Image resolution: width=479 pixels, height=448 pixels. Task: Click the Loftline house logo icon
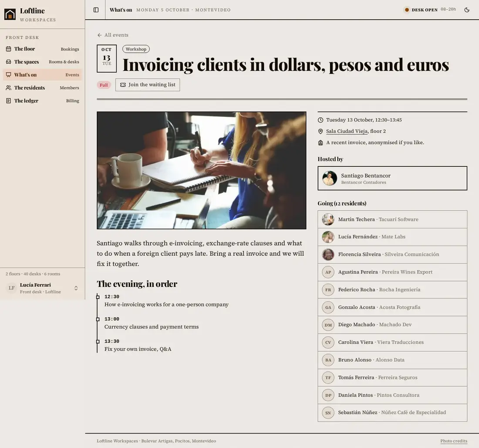(10, 14)
